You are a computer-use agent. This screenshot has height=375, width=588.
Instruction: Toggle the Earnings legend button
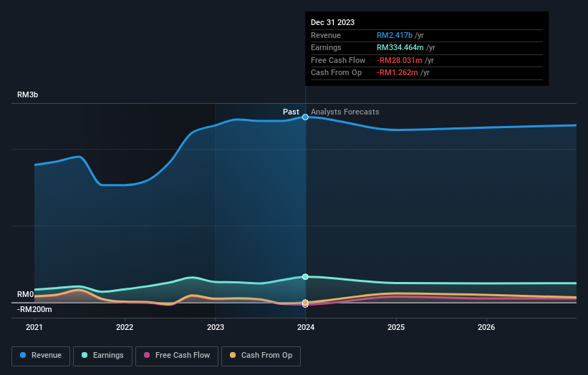102,356
